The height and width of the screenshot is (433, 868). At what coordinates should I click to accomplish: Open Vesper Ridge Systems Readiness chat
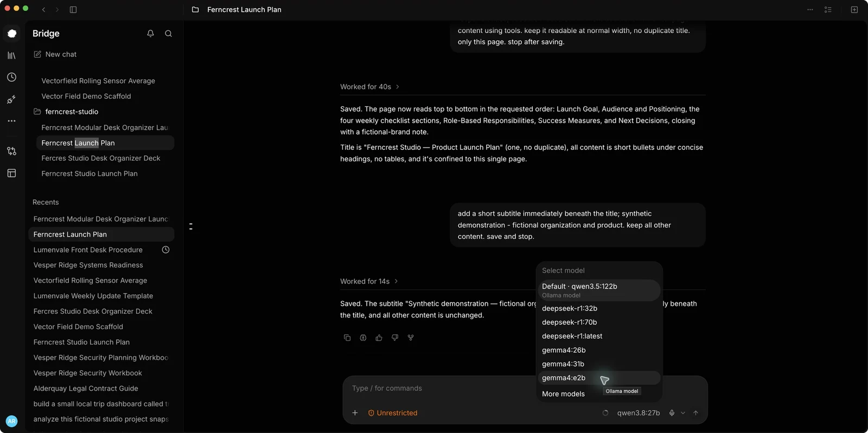click(101, 265)
